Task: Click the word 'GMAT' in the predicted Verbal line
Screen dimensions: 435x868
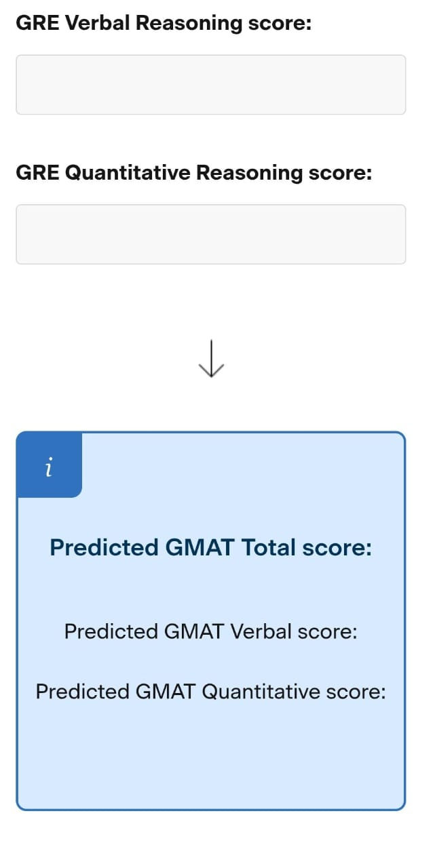Action: [x=194, y=631]
